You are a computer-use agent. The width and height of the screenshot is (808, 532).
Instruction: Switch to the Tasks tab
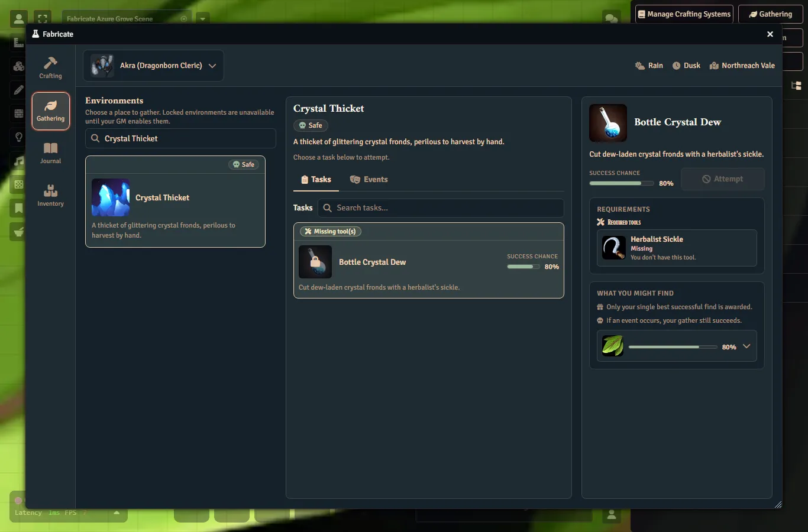pyautogui.click(x=316, y=180)
